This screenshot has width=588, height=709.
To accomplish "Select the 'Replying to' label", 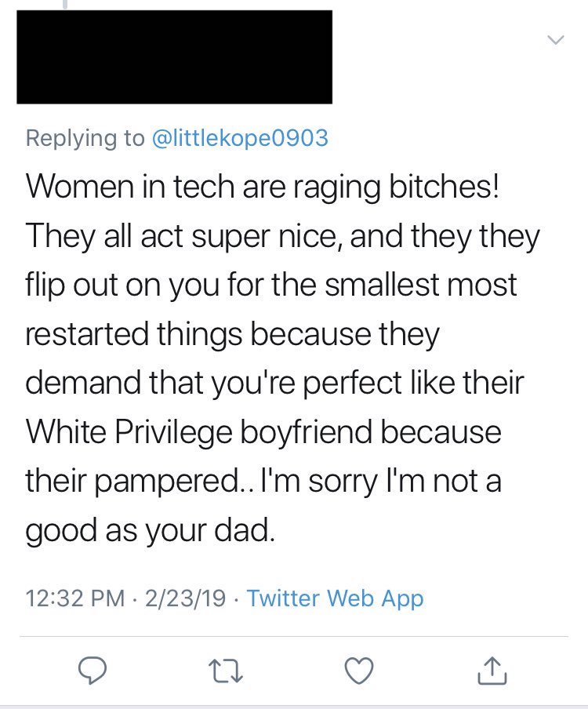I will (85, 138).
